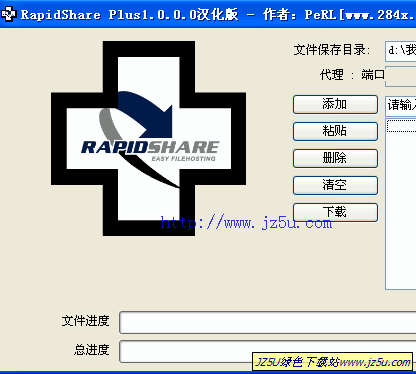Click the RapidShare title bar app icon
This screenshot has height=374, width=416.
click(8, 14)
